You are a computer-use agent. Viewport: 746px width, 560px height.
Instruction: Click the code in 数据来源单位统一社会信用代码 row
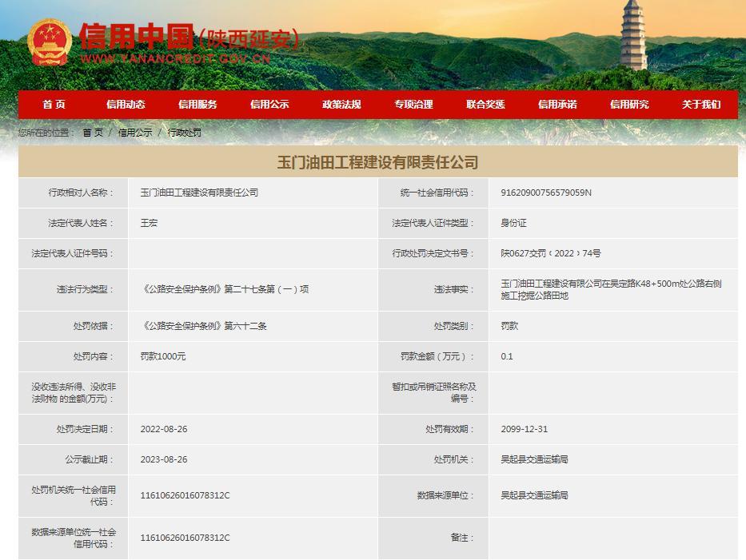pos(185,538)
